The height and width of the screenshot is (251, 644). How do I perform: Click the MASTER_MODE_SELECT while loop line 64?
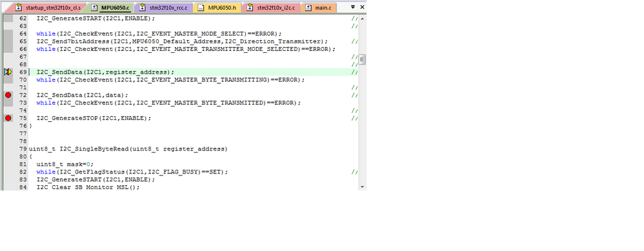pyautogui.click(x=159, y=34)
